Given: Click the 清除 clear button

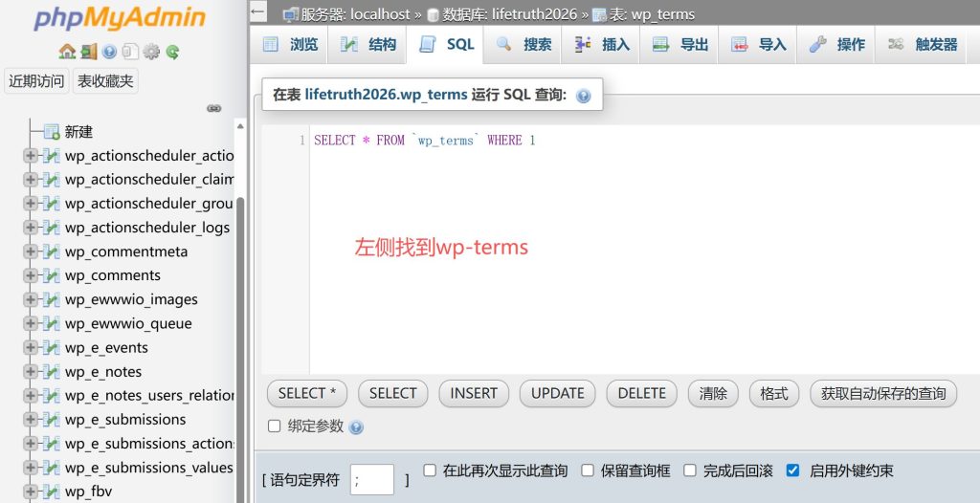Looking at the screenshot, I should (x=713, y=394).
